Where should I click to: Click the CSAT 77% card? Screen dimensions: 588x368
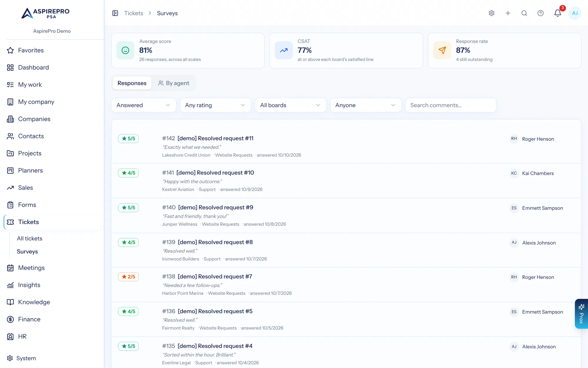[346, 50]
